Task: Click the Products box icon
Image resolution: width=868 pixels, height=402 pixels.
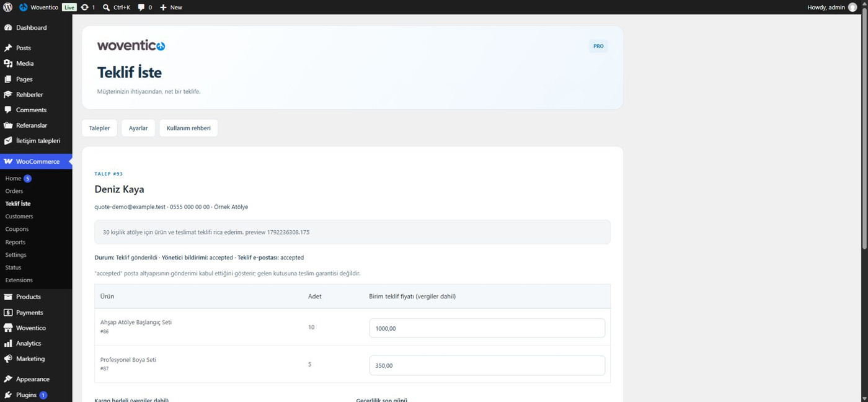Action: 8,297
